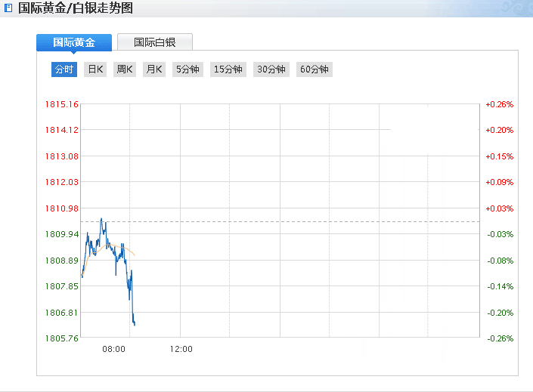
Task: Show the 日K daily candlestick chart
Action: tap(95, 69)
